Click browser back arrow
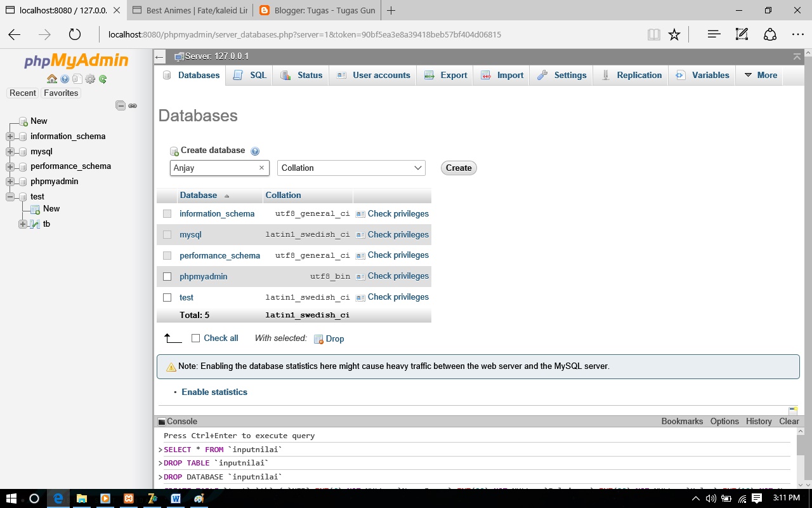The width and height of the screenshot is (812, 508). (x=14, y=35)
